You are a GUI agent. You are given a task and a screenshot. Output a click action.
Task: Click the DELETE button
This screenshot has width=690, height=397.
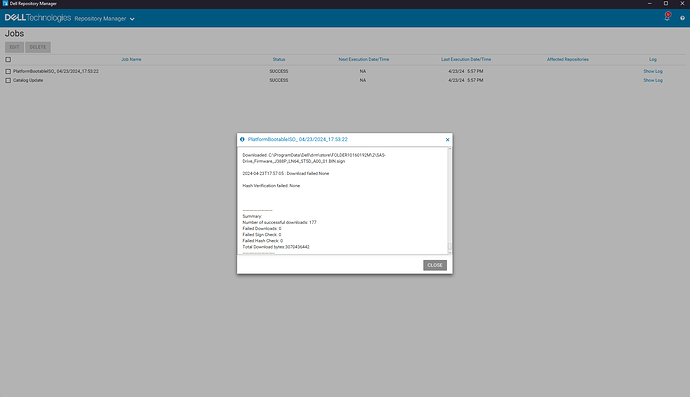click(38, 47)
